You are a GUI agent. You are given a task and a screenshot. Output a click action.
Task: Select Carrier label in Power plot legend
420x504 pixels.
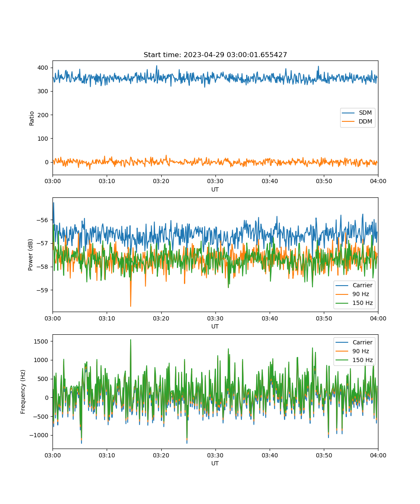click(x=362, y=286)
